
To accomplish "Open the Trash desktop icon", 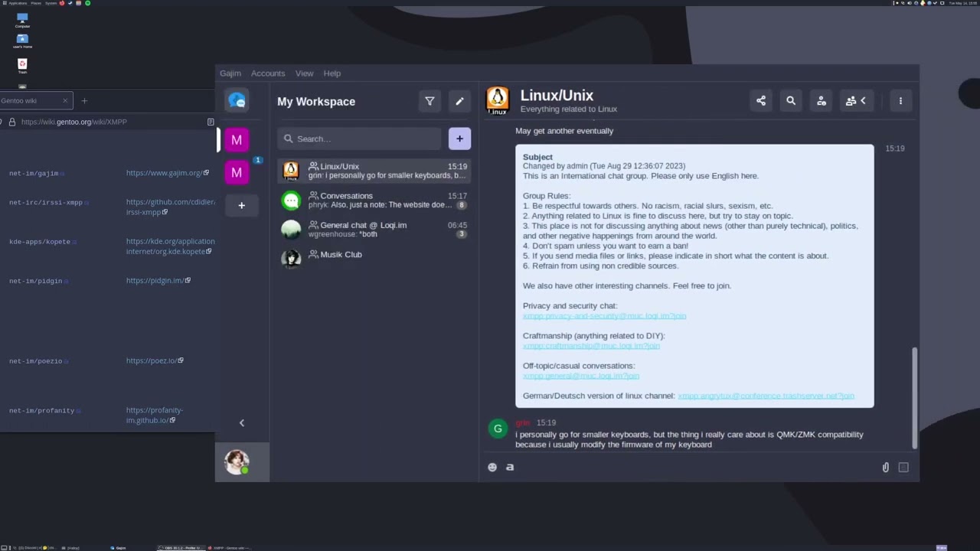I will 22,66.
